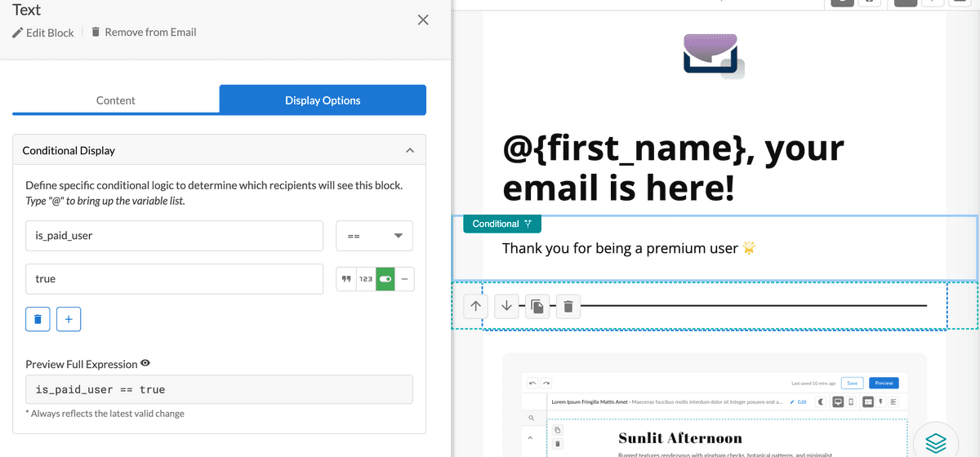Viewport: 980px width, 457px height.
Task: Open the == operator dropdown
Action: tap(375, 236)
